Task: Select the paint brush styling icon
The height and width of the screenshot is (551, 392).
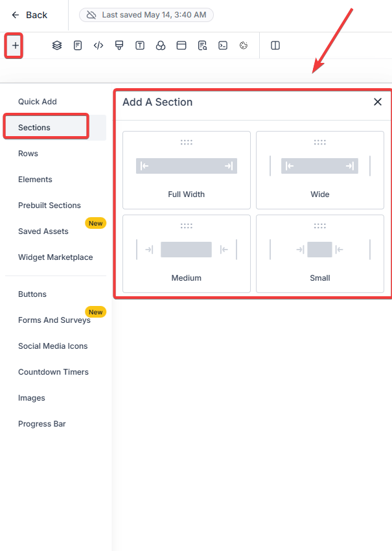Action: (119, 45)
